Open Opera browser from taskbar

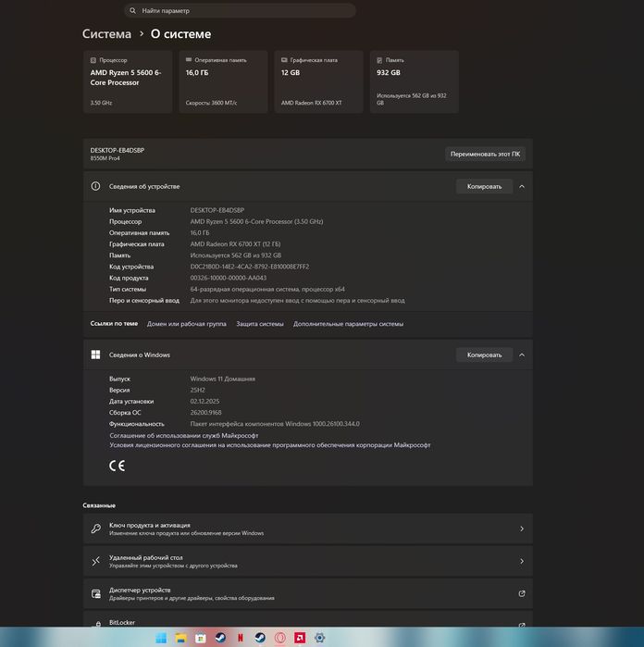279,638
